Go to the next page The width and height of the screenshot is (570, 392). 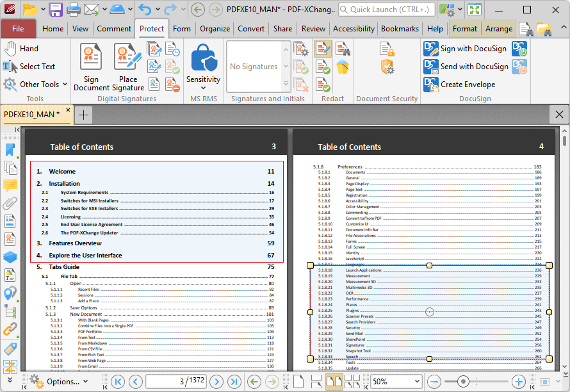coord(216,382)
